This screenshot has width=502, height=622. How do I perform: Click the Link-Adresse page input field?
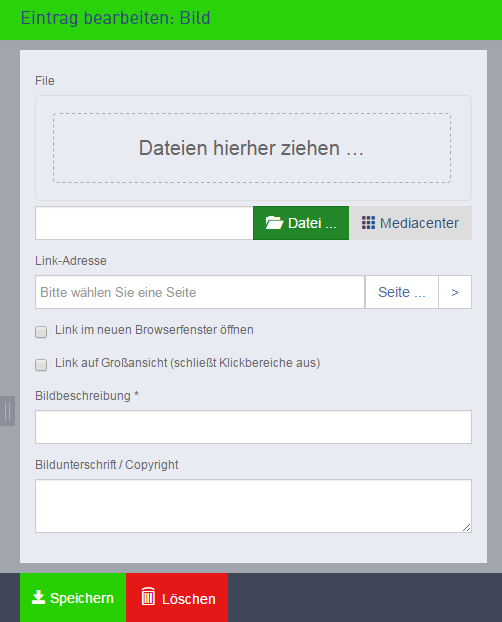(200, 292)
